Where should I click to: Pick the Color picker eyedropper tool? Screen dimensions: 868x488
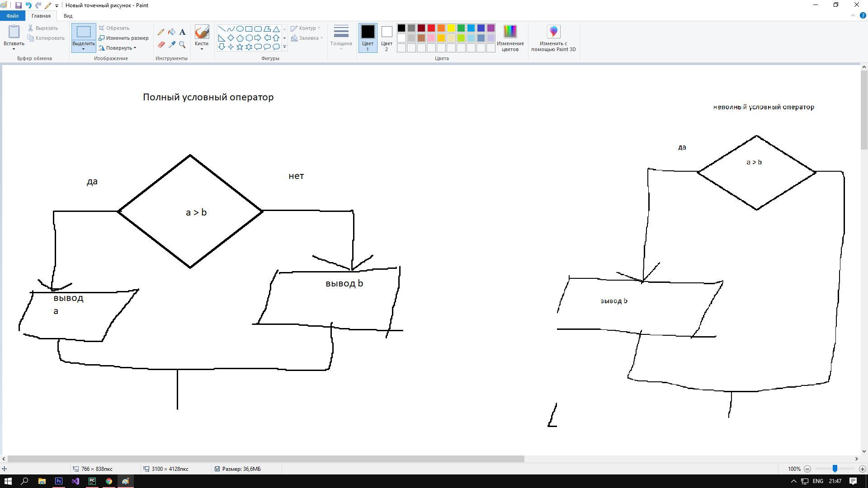point(172,44)
